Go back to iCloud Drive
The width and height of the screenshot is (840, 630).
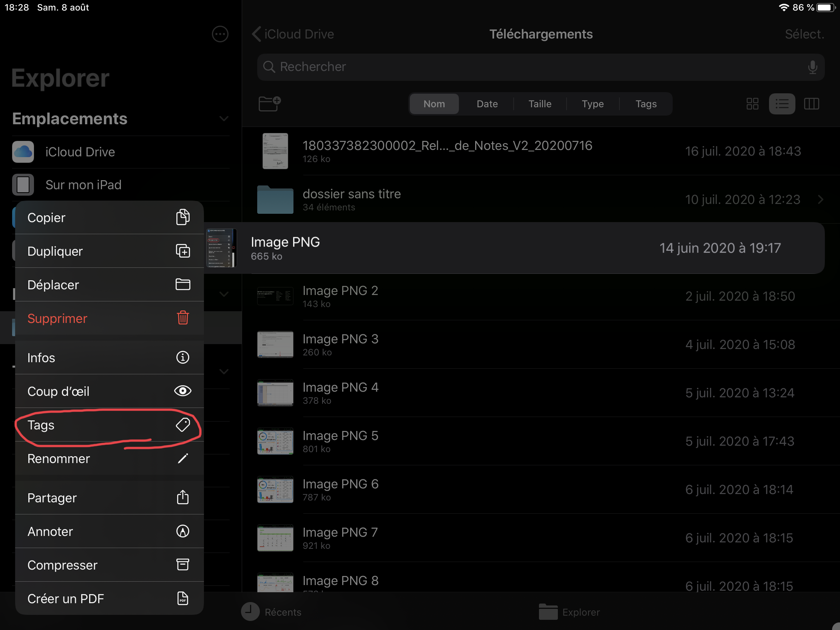(293, 34)
